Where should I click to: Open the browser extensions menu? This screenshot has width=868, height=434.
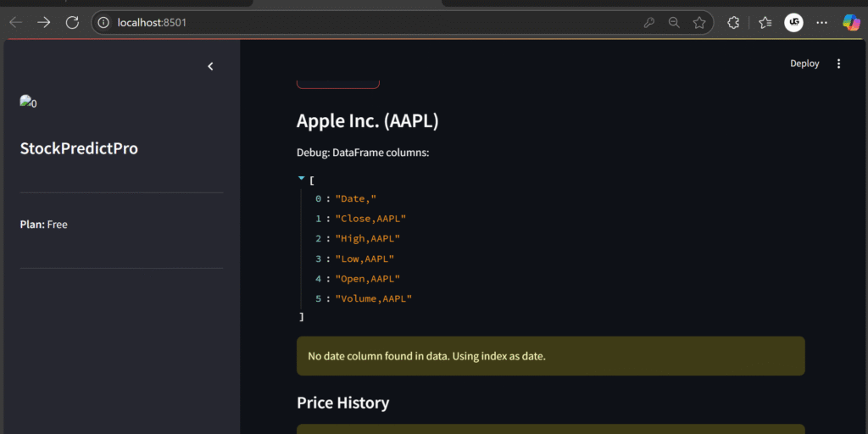pyautogui.click(x=733, y=23)
